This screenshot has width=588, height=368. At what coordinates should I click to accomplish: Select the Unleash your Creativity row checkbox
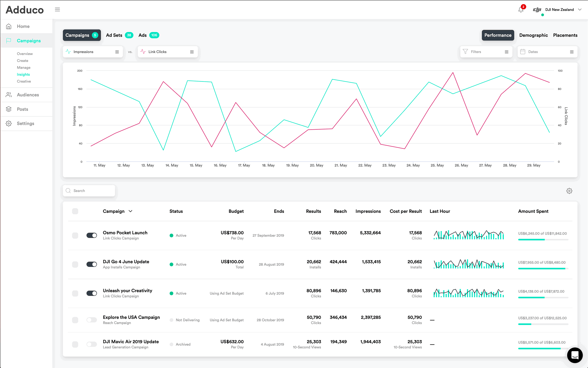pyautogui.click(x=75, y=293)
